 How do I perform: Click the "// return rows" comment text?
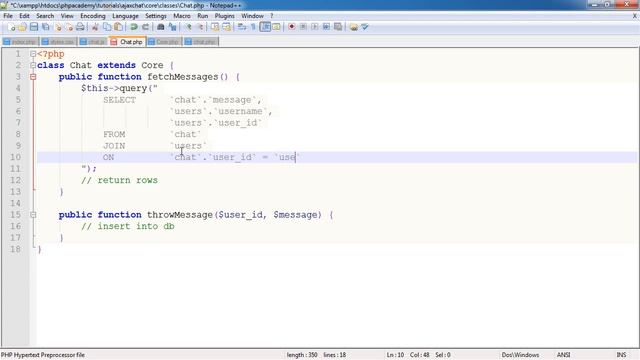click(119, 180)
